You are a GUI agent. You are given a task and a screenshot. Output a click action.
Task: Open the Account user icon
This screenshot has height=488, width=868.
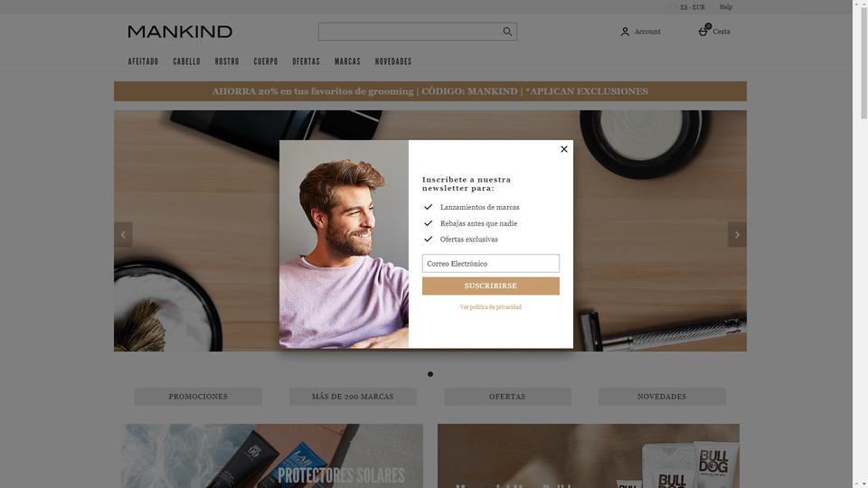[x=625, y=32]
